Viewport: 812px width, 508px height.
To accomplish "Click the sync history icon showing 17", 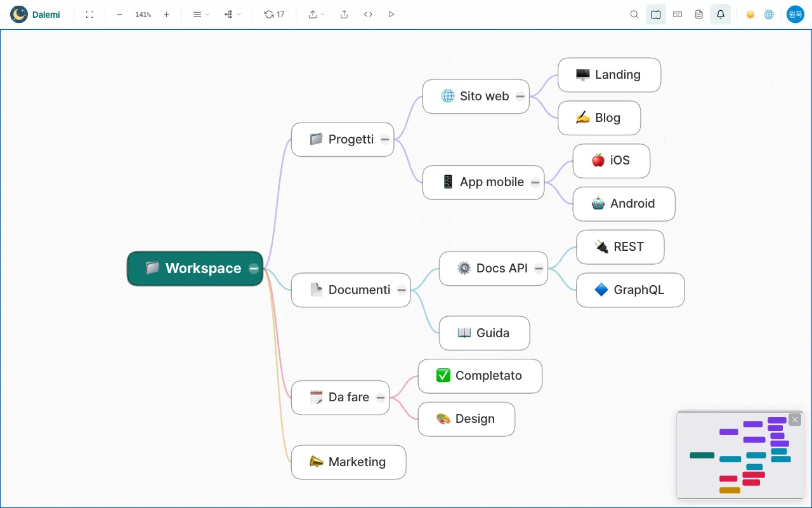I will point(274,14).
